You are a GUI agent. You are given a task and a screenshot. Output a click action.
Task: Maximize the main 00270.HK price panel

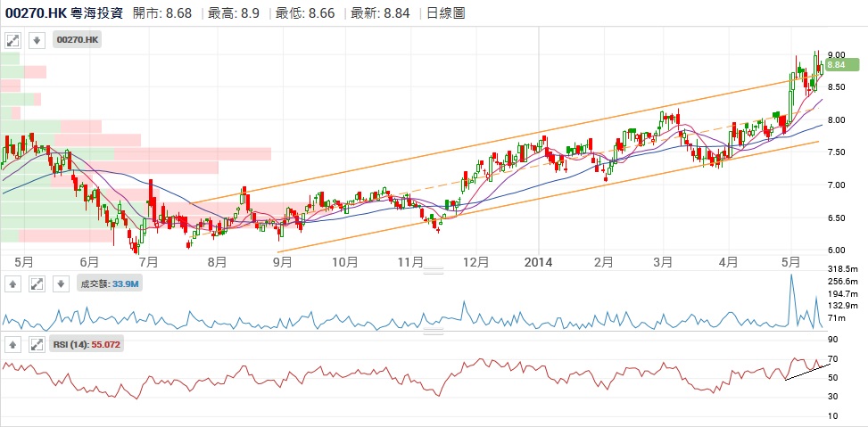[13, 40]
